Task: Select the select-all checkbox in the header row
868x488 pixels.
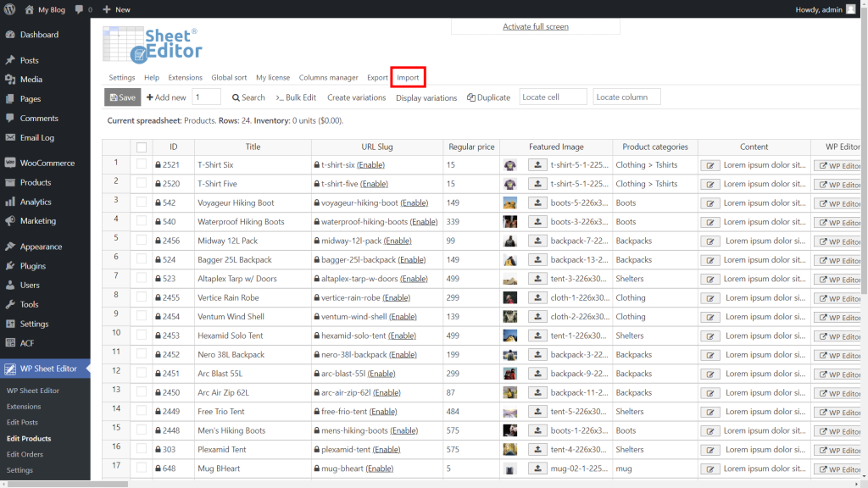Action: [141, 146]
